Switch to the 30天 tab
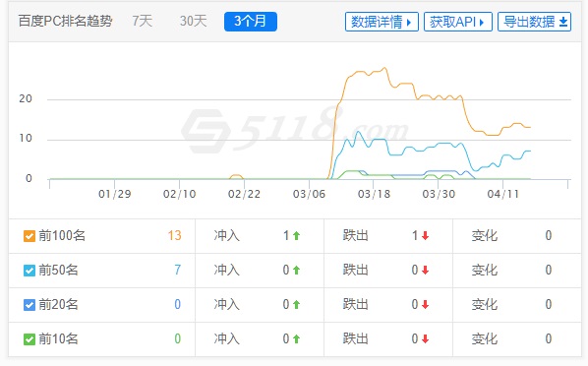Screen dimensions: 588x366 click(193, 21)
